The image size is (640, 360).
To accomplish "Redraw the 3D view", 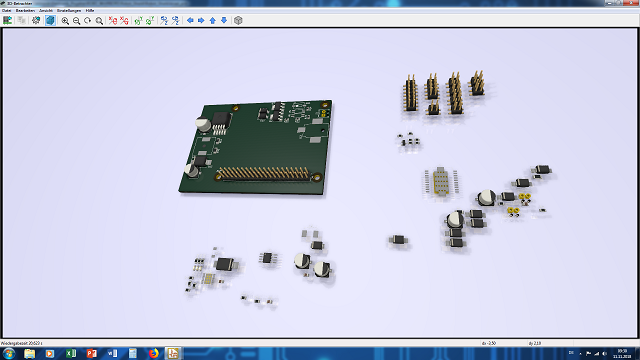I will [x=88, y=20].
